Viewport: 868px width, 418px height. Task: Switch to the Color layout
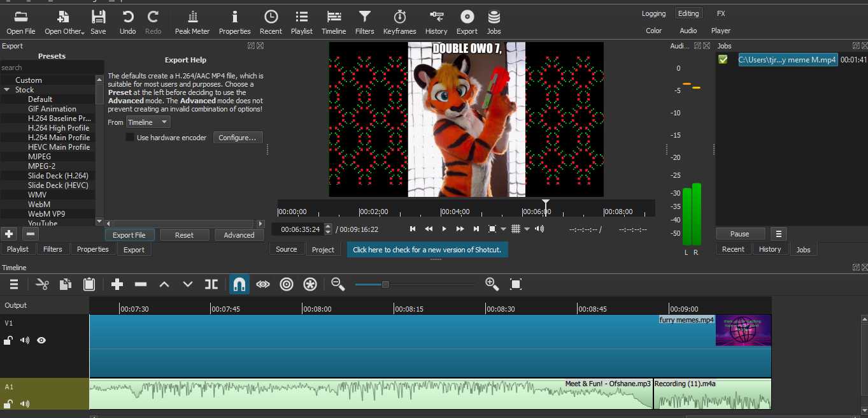(654, 31)
